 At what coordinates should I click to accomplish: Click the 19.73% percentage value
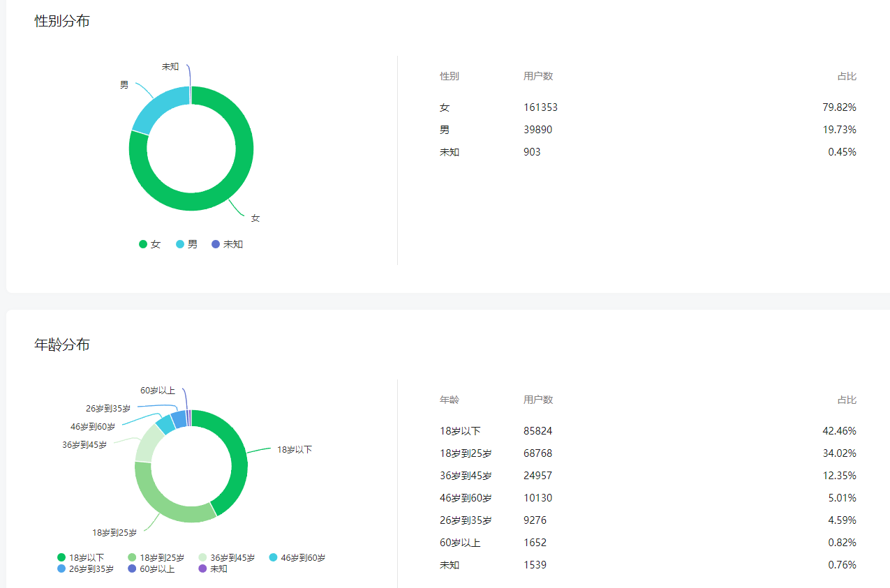[839, 130]
